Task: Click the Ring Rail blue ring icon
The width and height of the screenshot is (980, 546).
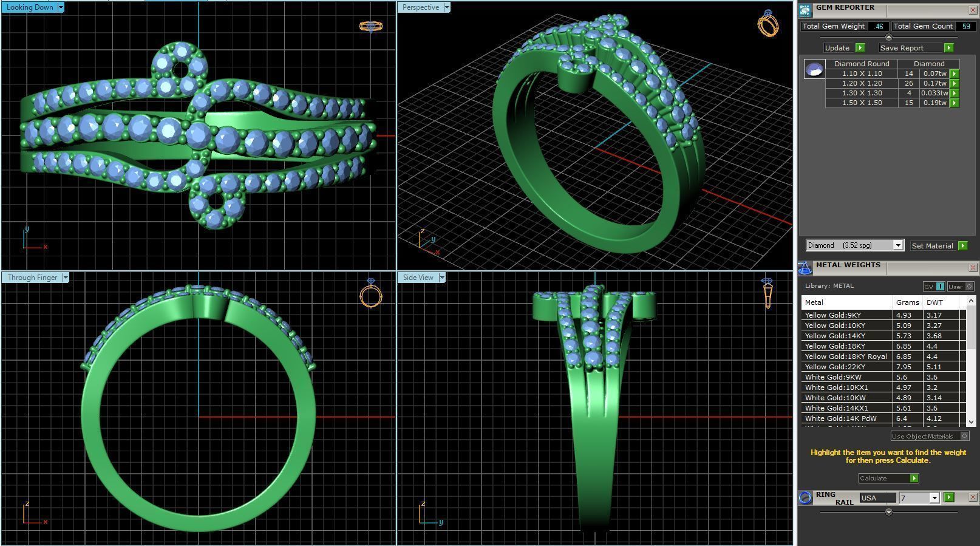Action: (x=805, y=498)
